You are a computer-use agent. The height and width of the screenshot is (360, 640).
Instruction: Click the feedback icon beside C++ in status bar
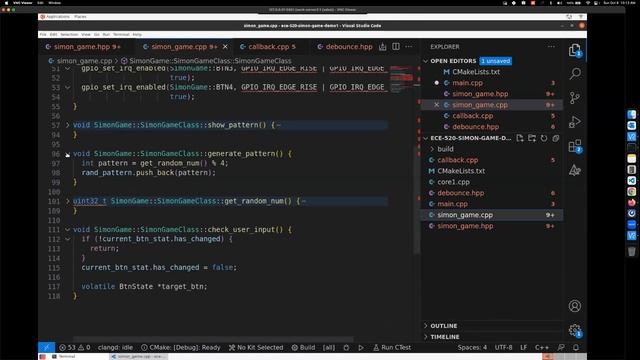(561, 347)
